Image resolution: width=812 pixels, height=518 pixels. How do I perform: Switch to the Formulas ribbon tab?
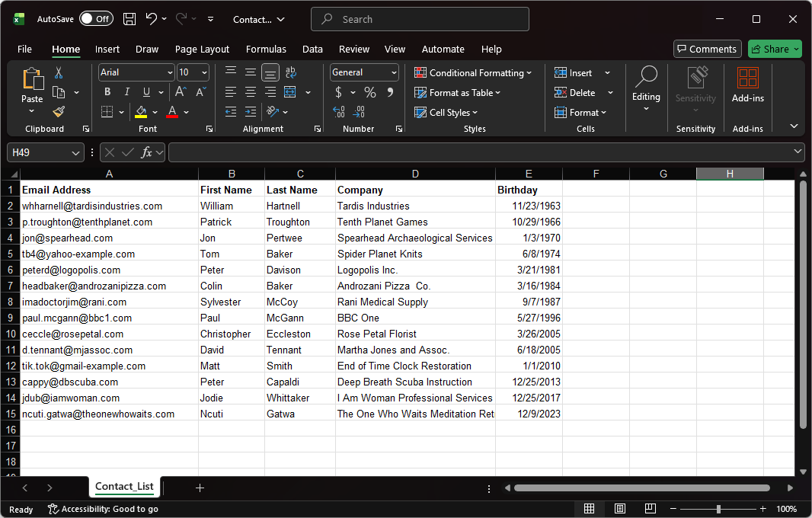point(266,49)
